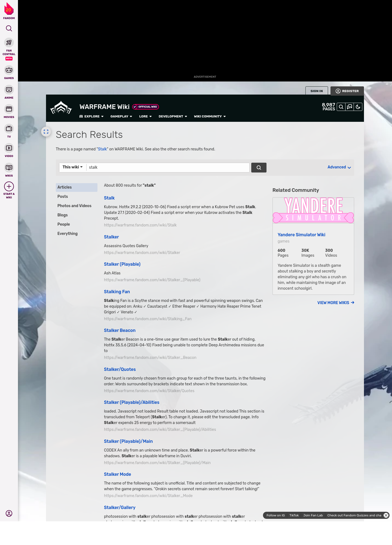Open the Gameplay dropdown menu
This screenshot has width=392, height=545.
coord(121,116)
